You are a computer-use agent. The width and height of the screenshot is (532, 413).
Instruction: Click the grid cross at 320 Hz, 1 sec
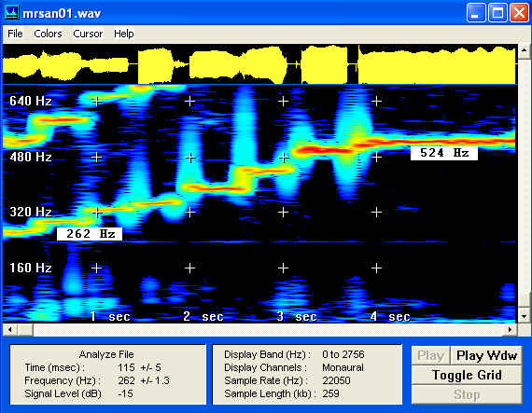[97, 213]
